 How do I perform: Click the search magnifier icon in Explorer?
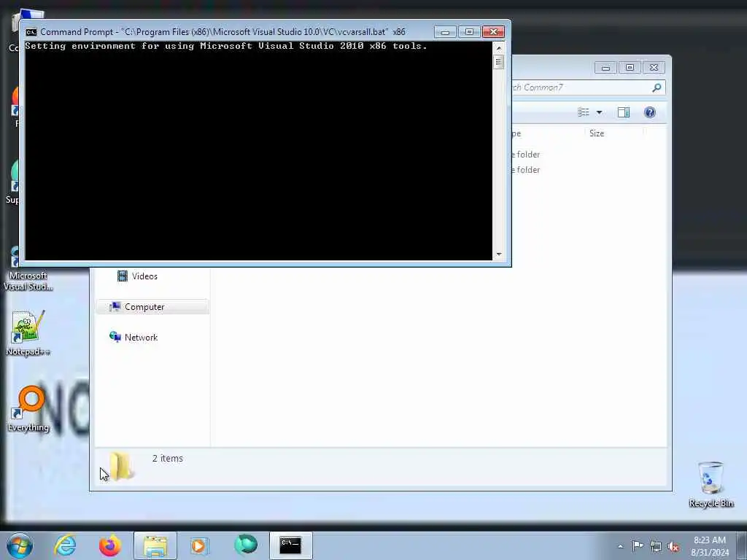[657, 87]
